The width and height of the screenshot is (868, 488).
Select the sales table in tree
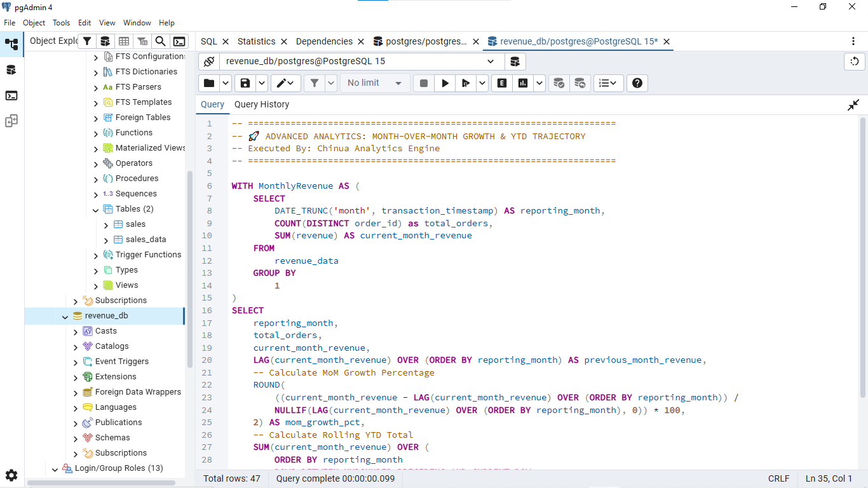(x=135, y=224)
